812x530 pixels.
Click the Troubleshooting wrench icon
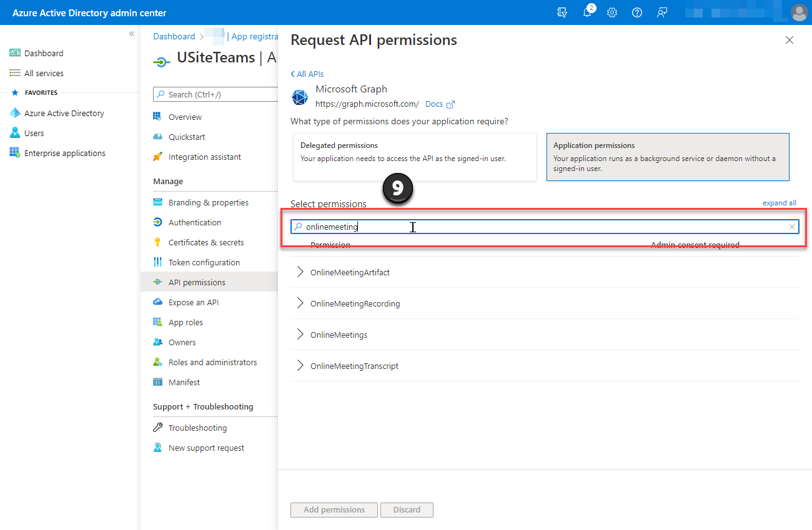click(157, 428)
